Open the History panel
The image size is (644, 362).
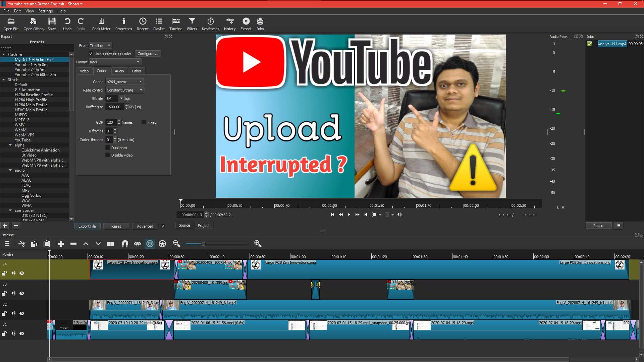tap(230, 24)
